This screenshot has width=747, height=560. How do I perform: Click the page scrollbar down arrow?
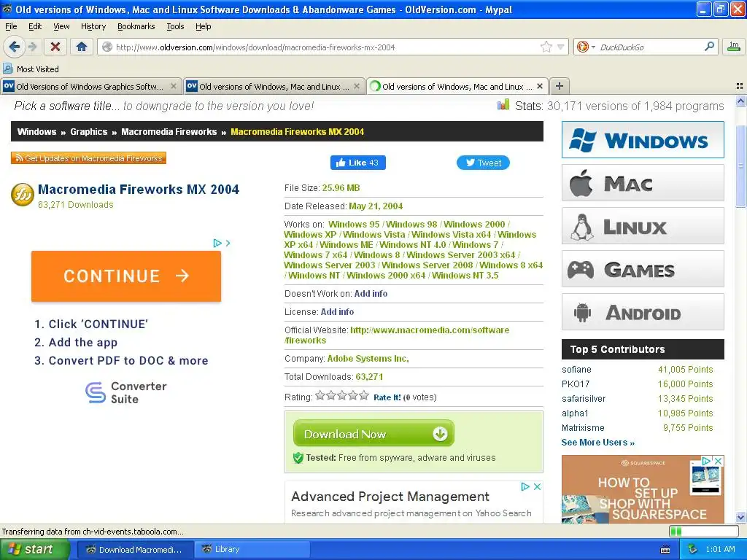coord(740,518)
